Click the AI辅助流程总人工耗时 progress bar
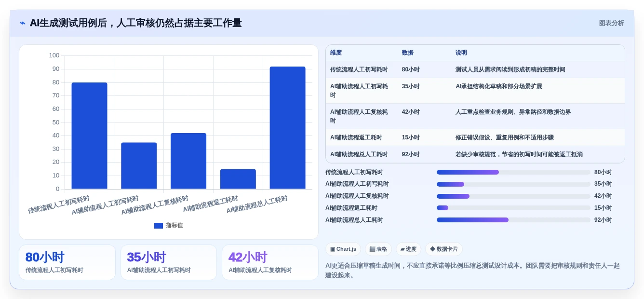This screenshot has width=644, height=299. (x=513, y=220)
